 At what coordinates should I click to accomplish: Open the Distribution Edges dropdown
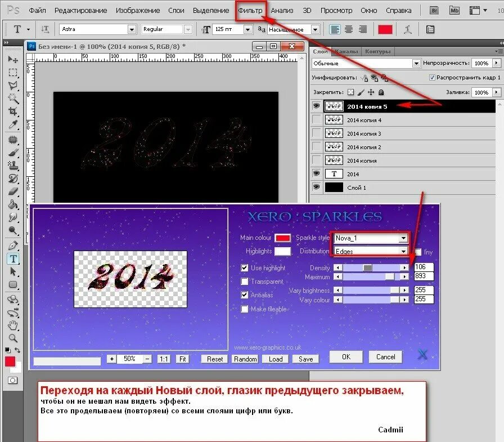coord(403,251)
